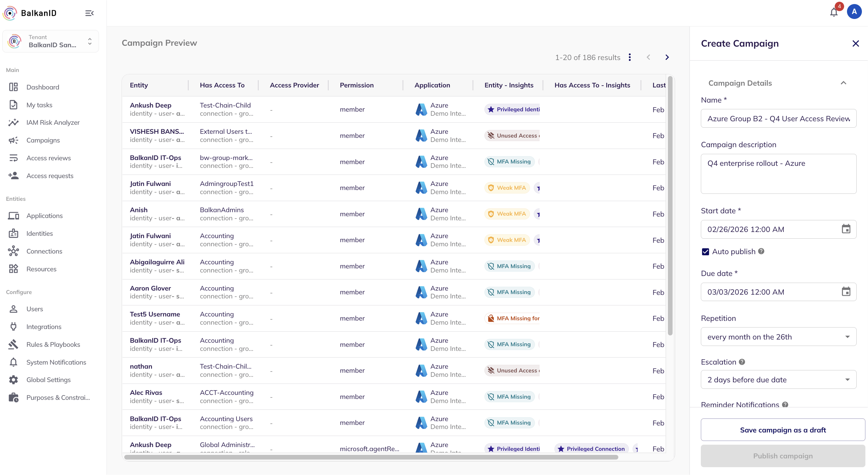
Task: Click the Auto publish help icon
Action: coord(761,251)
